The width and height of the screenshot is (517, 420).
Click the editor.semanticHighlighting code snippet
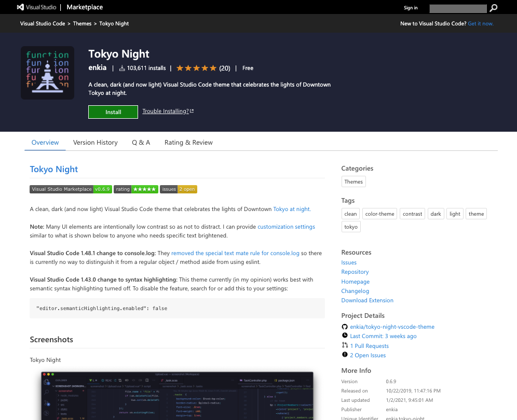(x=177, y=309)
